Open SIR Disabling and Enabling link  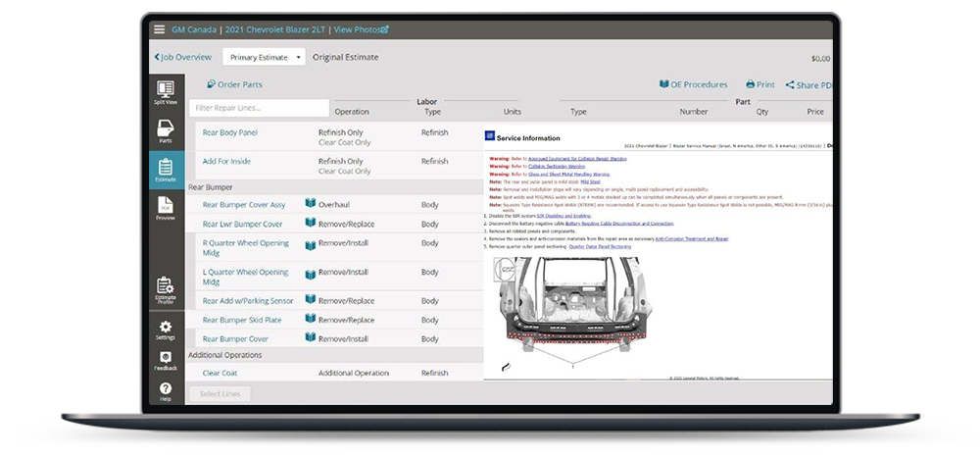563,215
